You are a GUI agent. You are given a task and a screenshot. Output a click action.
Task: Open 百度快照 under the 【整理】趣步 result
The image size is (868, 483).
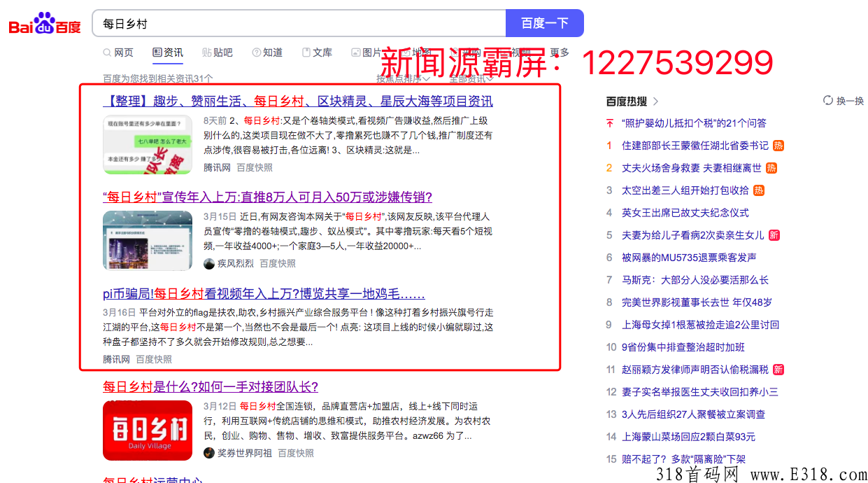pos(255,168)
